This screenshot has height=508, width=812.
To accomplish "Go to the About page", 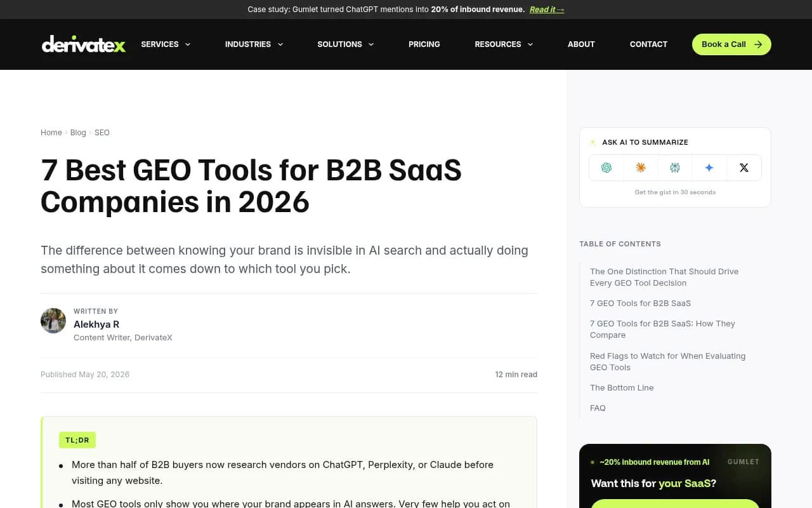I will [x=581, y=44].
